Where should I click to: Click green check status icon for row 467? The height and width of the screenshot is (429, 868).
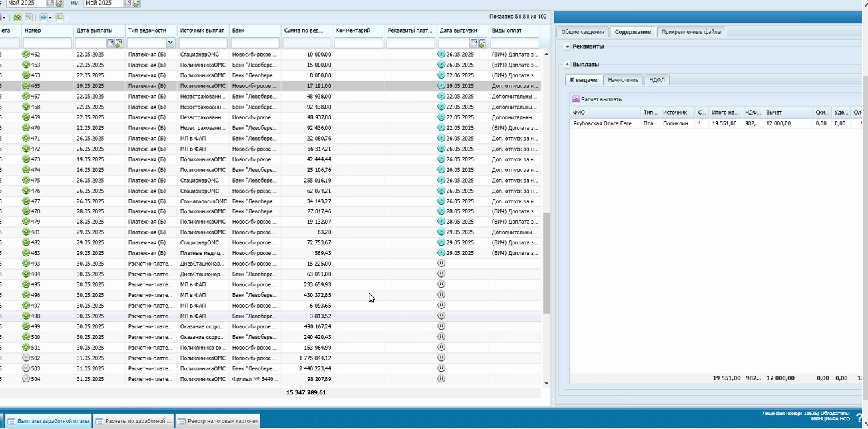tap(26, 96)
